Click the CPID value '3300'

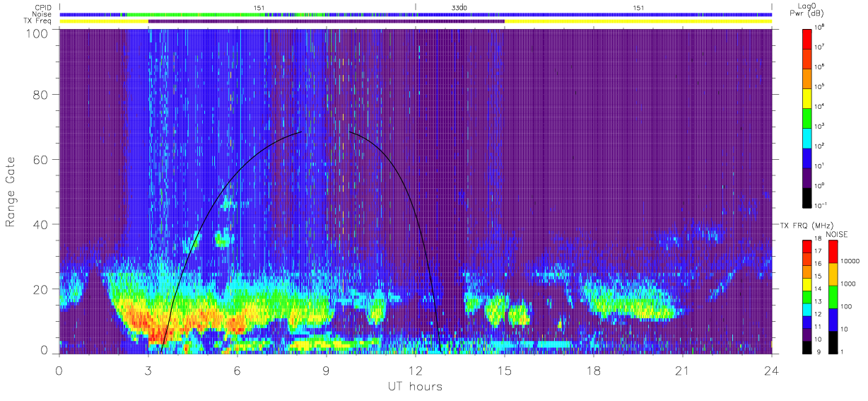[459, 7]
